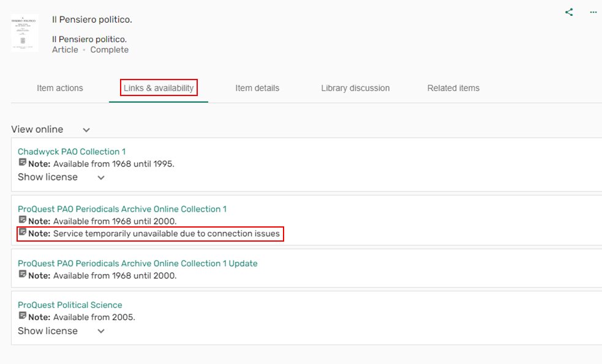Open the Chadwyck PAO Collection 1 link
This screenshot has height=364, width=602.
coord(72,152)
